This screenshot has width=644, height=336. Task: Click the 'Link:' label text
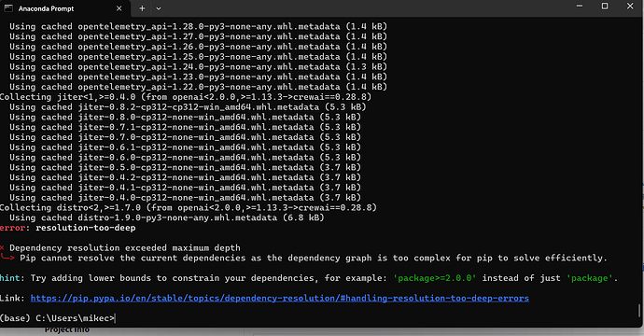(12, 299)
